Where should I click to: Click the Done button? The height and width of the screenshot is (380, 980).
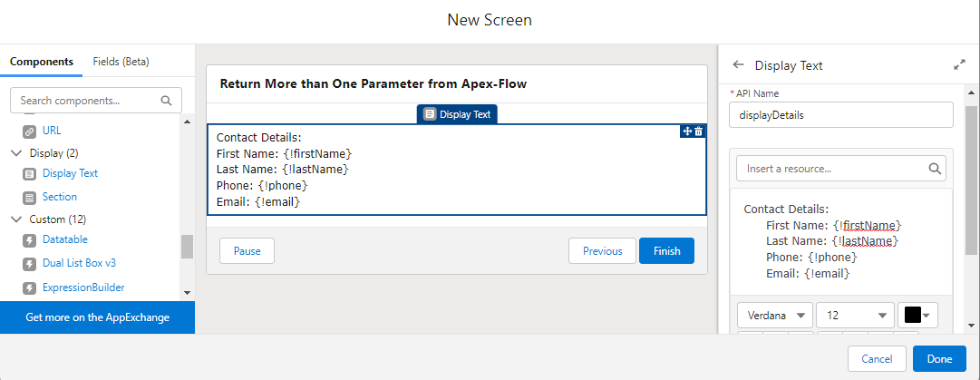pos(939,359)
